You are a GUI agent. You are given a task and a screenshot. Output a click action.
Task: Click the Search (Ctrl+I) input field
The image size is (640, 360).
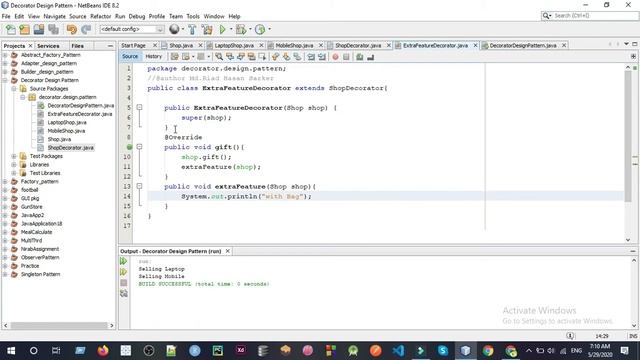click(x=595, y=16)
